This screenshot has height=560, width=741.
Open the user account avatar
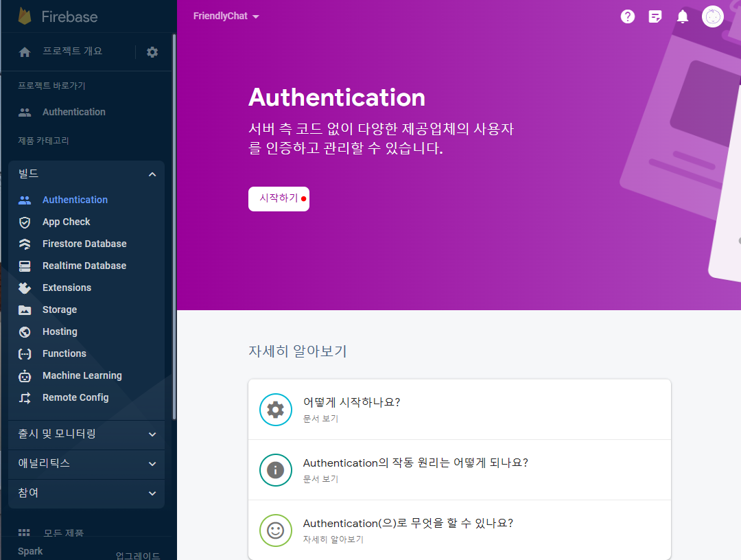click(x=713, y=16)
